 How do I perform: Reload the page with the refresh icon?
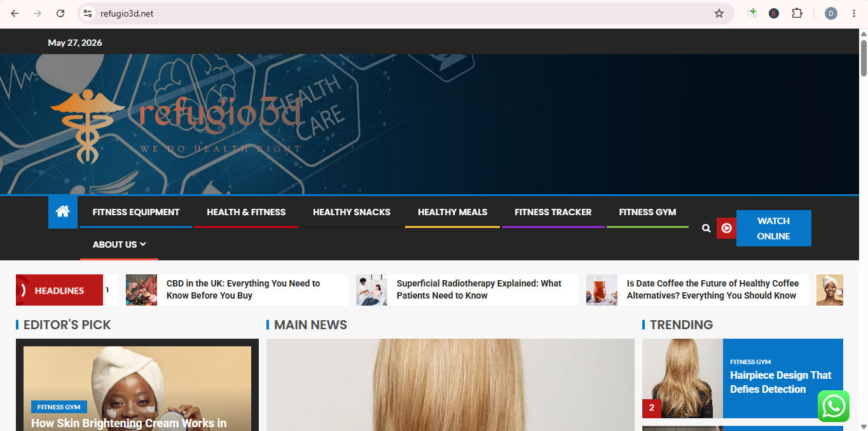[60, 13]
